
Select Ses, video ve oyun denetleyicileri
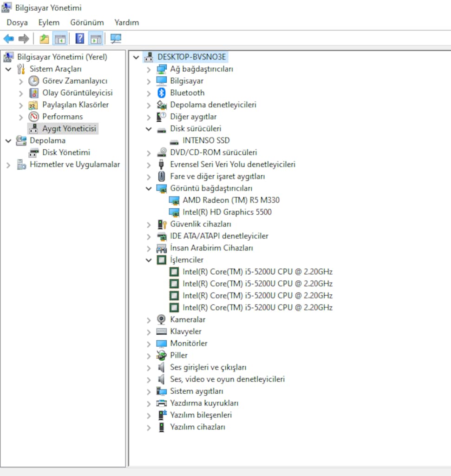click(x=228, y=379)
